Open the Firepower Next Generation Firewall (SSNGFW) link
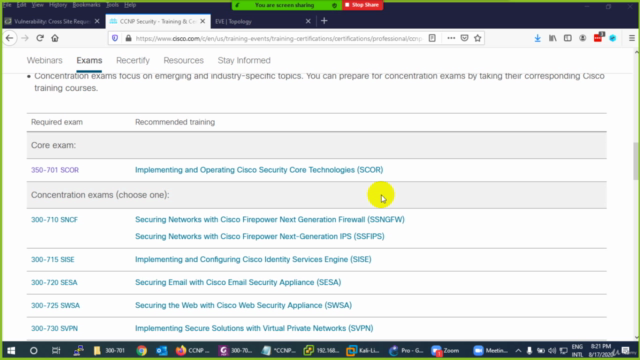Screen dimensions: 640x360 point(270,220)
